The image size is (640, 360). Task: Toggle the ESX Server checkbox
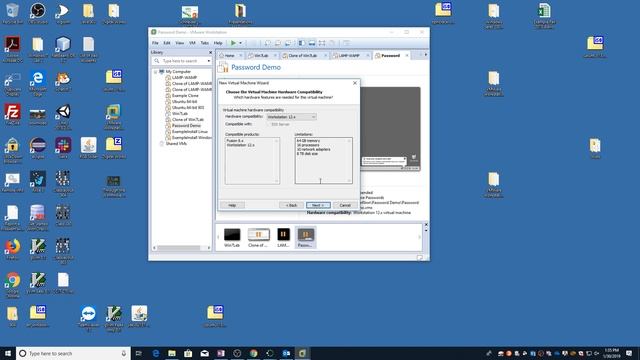coord(269,124)
